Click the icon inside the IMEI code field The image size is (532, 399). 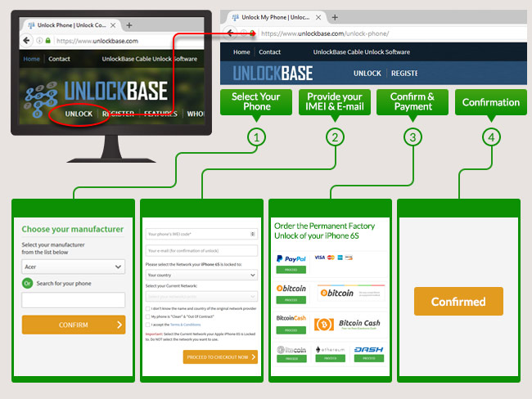pyautogui.click(x=252, y=234)
